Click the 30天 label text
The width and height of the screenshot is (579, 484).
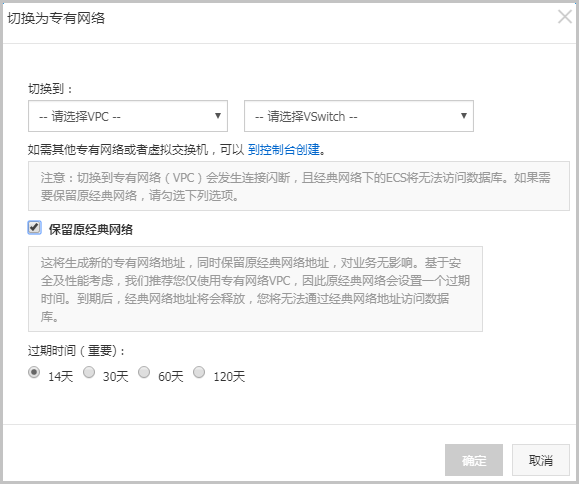tap(116, 377)
